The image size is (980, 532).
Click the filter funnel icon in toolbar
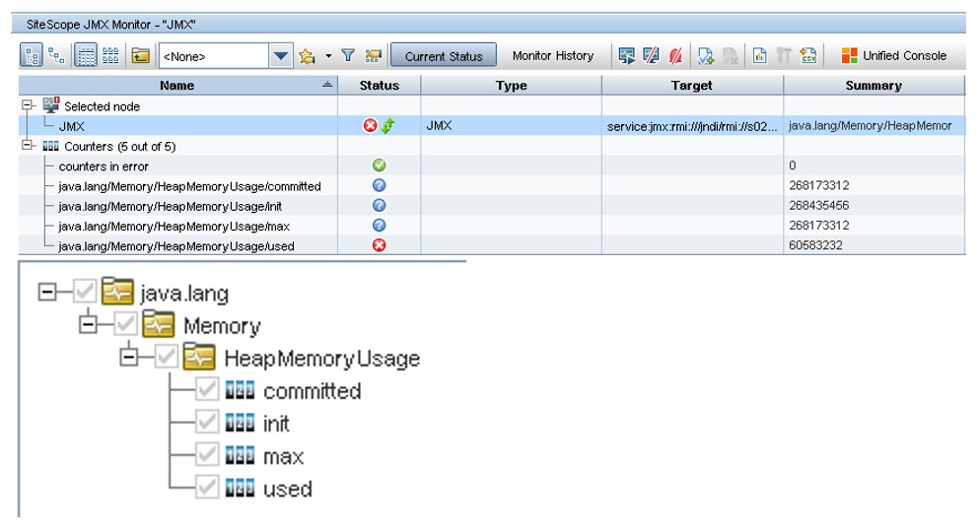pos(348,56)
